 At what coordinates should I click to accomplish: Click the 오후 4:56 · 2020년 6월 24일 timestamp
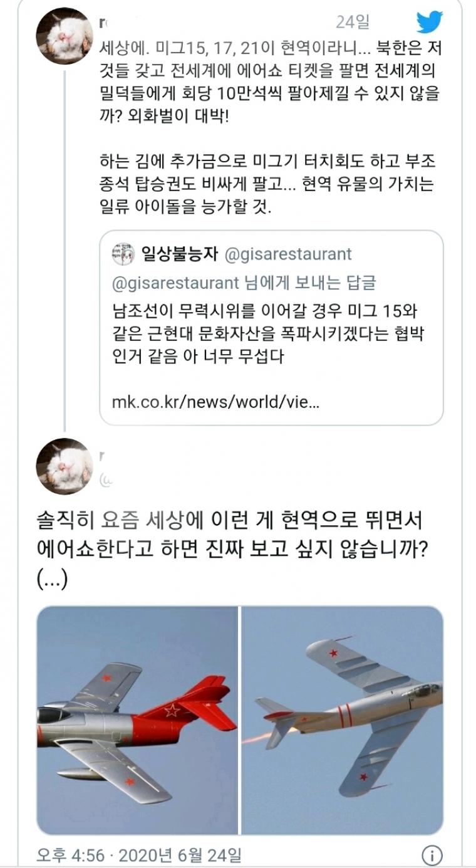(x=138, y=855)
